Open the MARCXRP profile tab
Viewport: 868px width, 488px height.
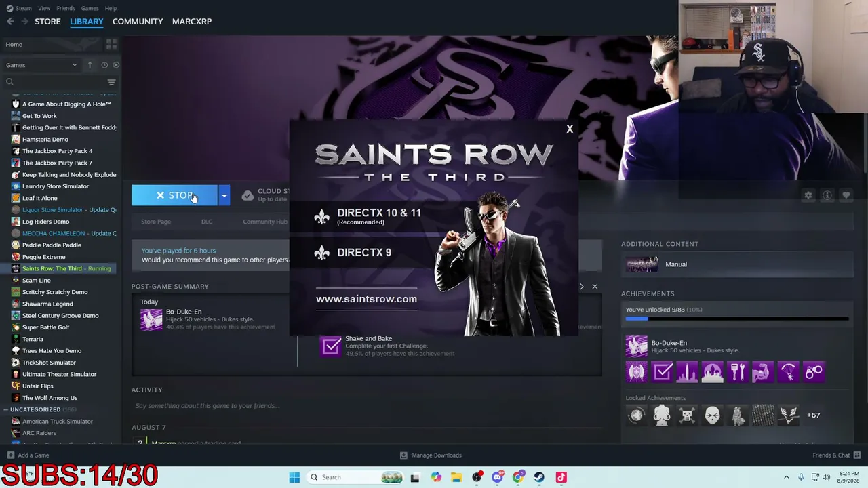point(192,22)
